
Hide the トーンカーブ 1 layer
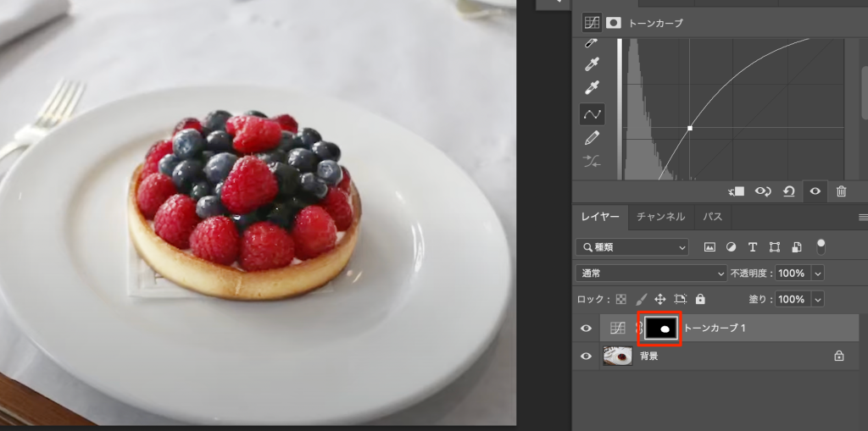(586, 329)
